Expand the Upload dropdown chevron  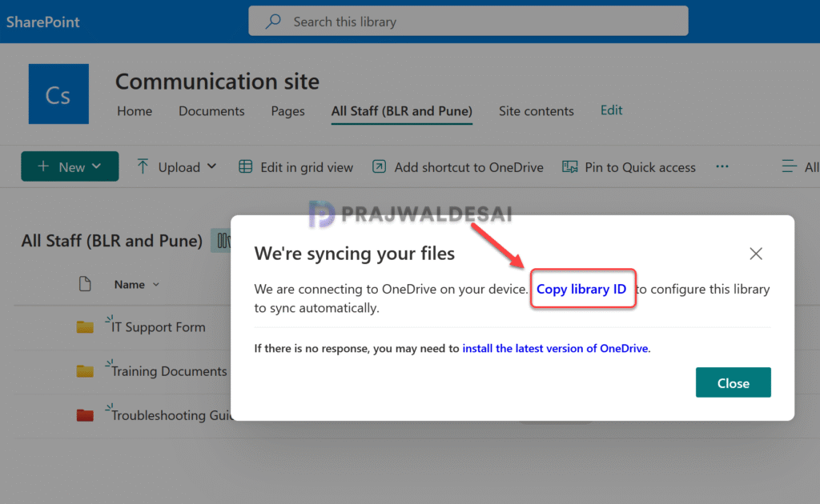[x=211, y=166]
